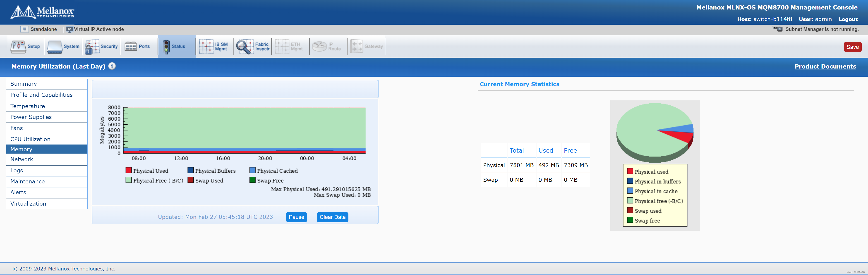868x275 pixels.
Task: Click the Physical Used red legend swatch
Action: tap(128, 170)
